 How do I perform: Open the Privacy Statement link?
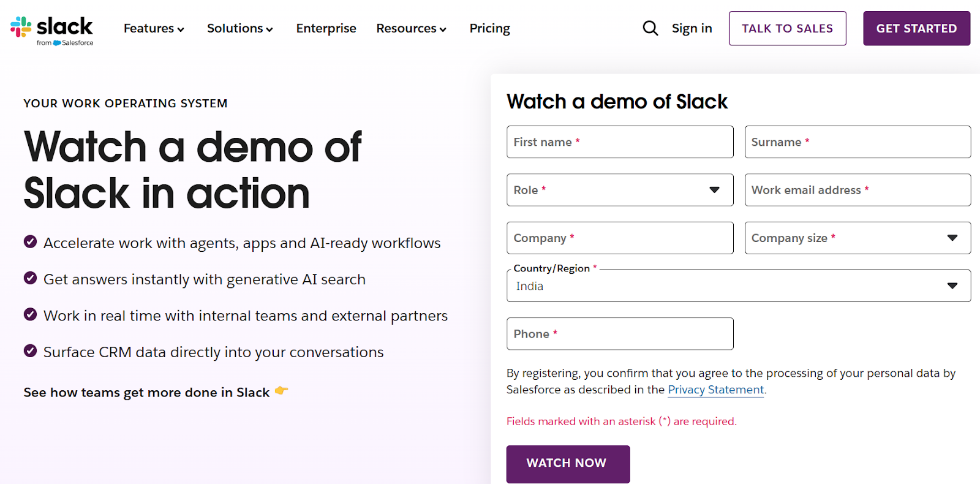click(x=715, y=390)
